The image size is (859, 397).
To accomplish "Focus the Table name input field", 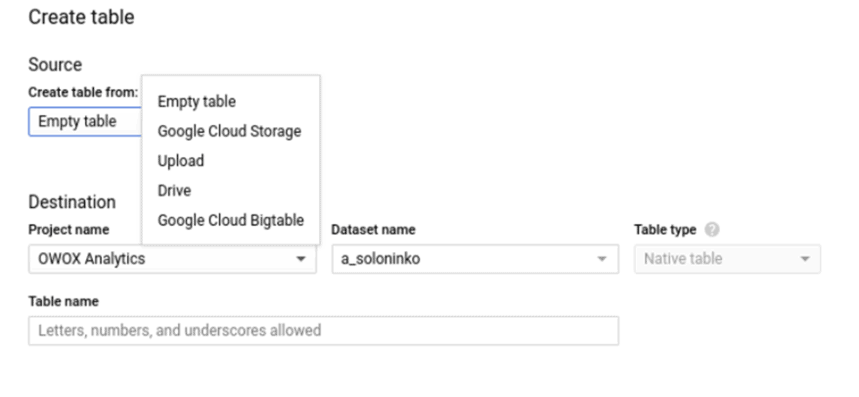I will click(x=323, y=331).
